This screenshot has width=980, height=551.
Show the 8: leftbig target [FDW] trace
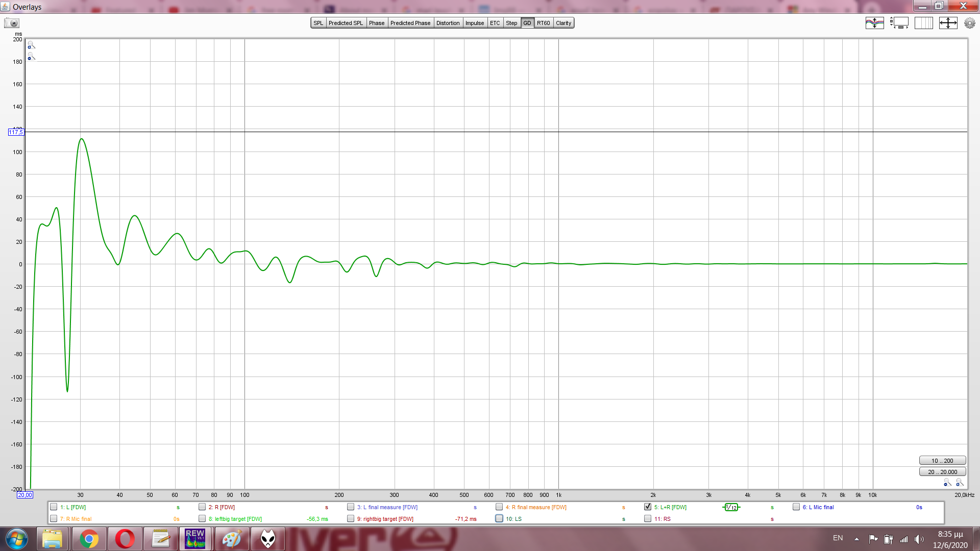[x=202, y=519]
